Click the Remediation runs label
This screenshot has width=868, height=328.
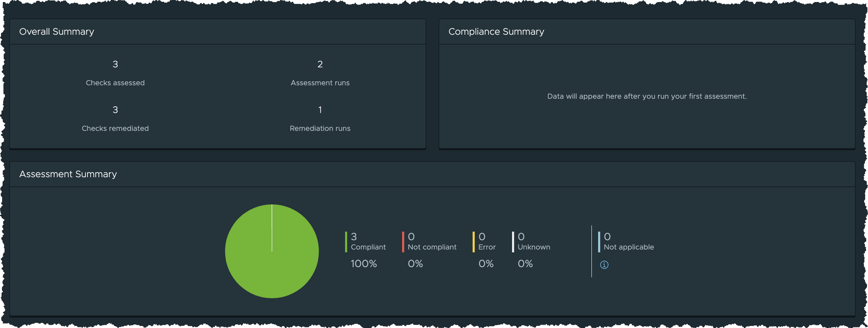pos(320,128)
